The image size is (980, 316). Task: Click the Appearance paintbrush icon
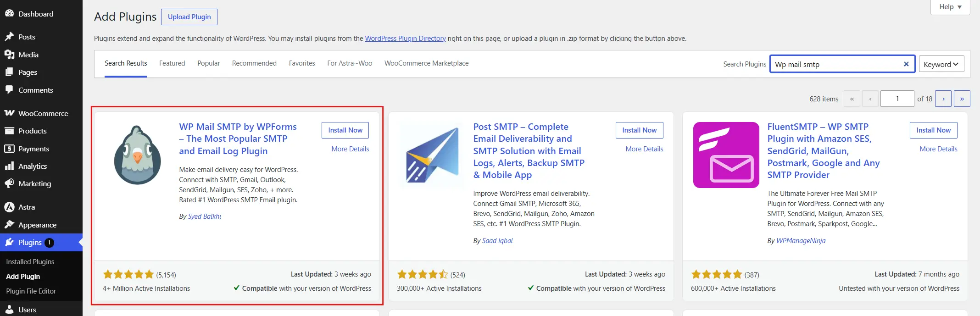pos(9,225)
